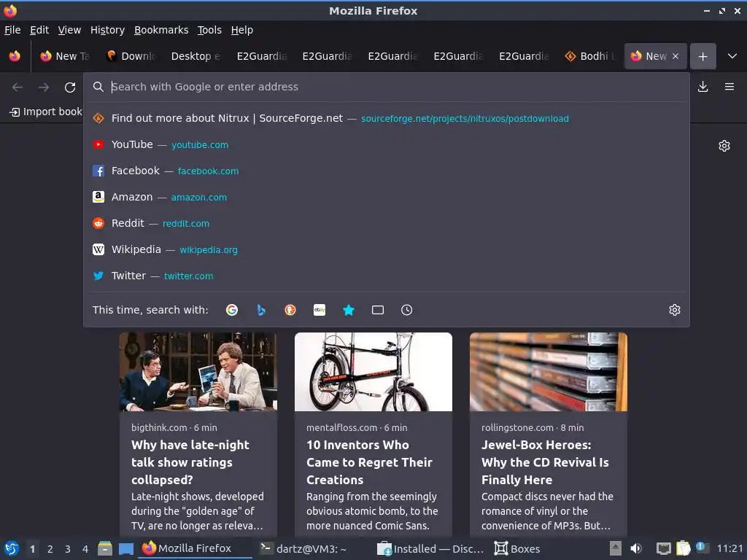The width and height of the screenshot is (747, 560).
Task: Click Import bookmarks button
Action: click(46, 112)
